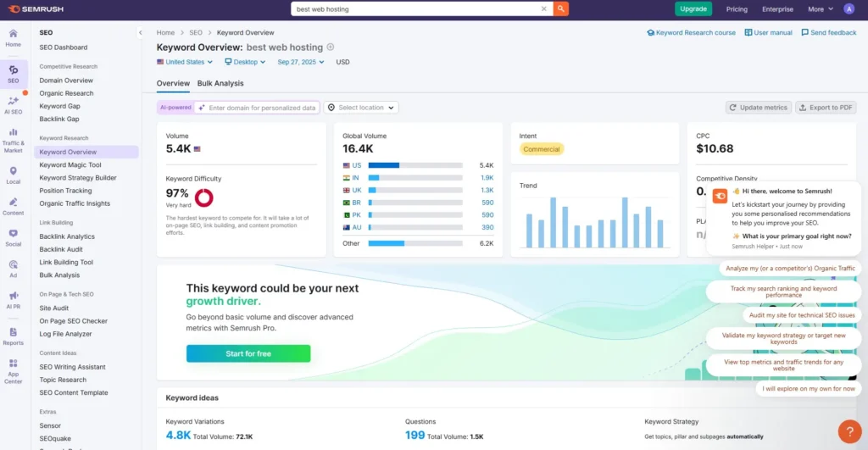The height and width of the screenshot is (450, 868).
Task: Switch to the Bulk Analysis tab
Action: tap(220, 83)
